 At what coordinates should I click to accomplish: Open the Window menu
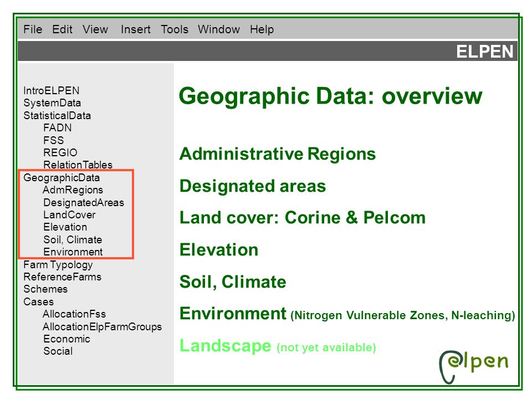click(219, 29)
